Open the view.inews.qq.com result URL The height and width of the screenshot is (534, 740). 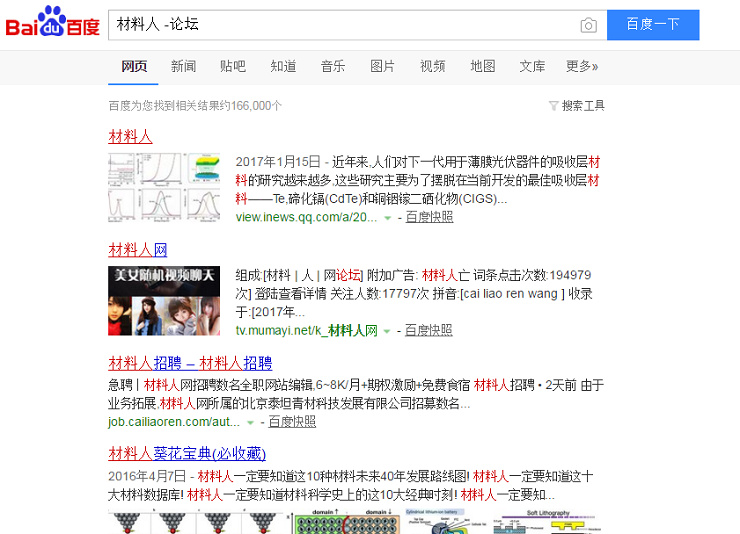[x=306, y=217]
